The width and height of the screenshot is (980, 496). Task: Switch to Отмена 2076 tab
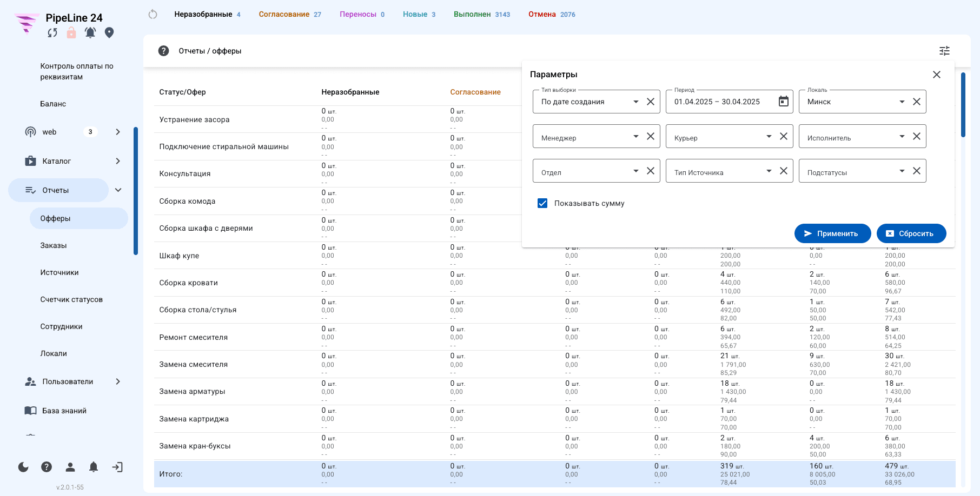coord(552,15)
